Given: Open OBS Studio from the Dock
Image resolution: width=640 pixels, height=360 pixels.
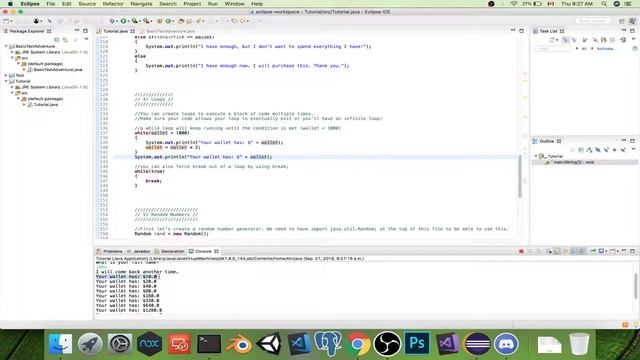Looking at the screenshot, I should click(387, 344).
